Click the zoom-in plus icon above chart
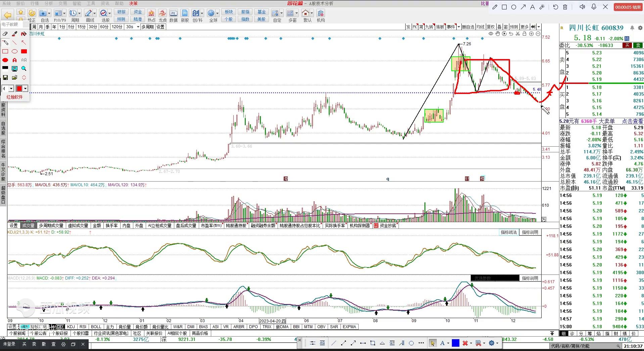Screen dimensions: 644x351 (x=531, y=34)
